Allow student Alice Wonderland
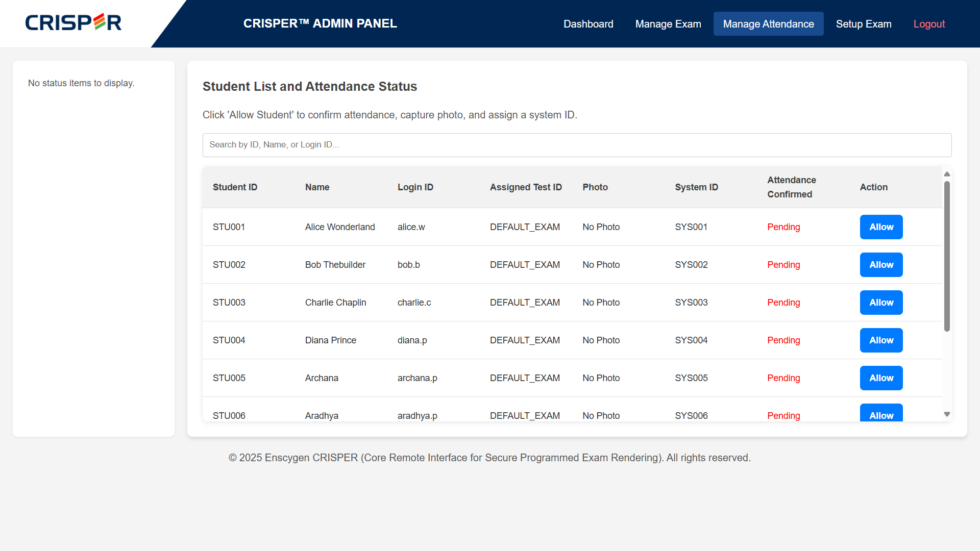The height and width of the screenshot is (551, 980). pos(881,227)
